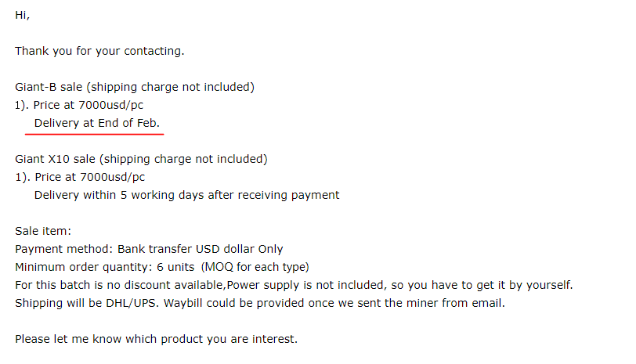Screen dimensions: 636x364
Task: Click the red underline below delivery date
Action: [x=94, y=134]
